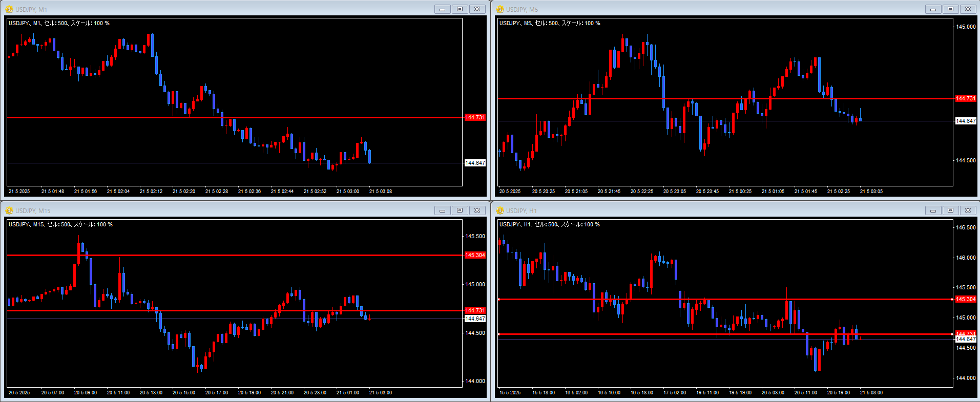The image size is (980, 402).
Task: Click the red 144.731 price tag in M1 chart
Action: (475, 117)
